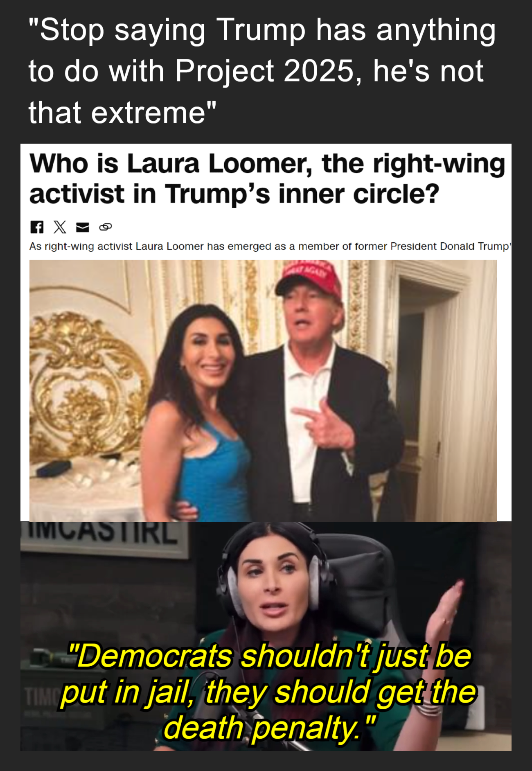Click the 'IMCASTIRL' sign in podcast frame
The height and width of the screenshot is (771, 532).
102,532
